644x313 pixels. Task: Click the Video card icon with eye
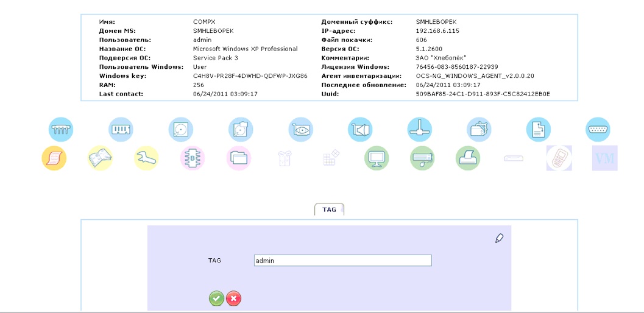click(300, 130)
